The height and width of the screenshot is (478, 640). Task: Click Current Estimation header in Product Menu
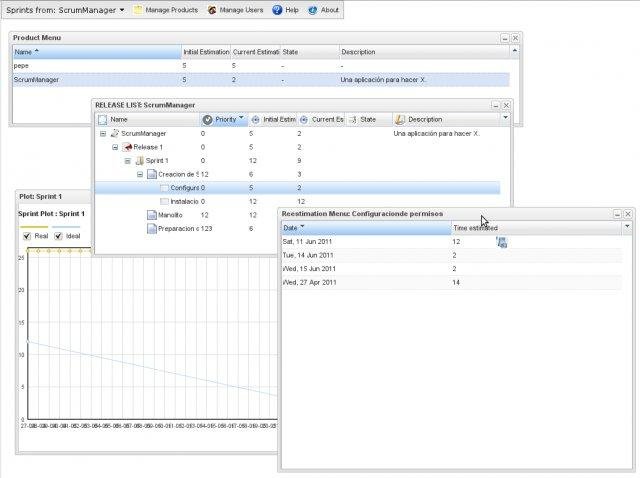256,52
